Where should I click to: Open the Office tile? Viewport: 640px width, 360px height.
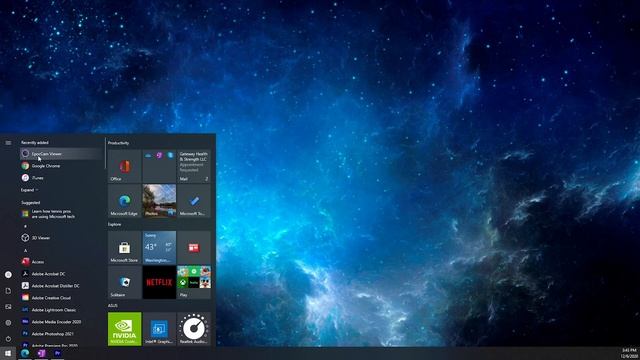click(124, 166)
